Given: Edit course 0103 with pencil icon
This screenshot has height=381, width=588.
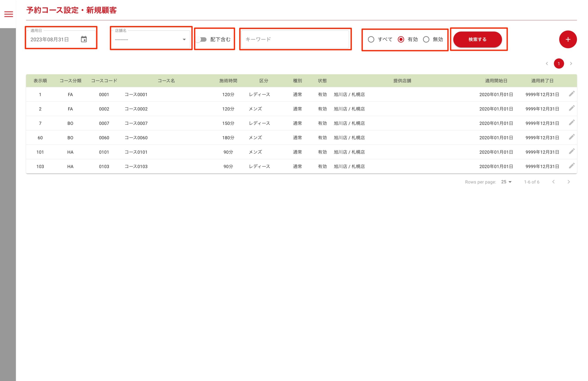Looking at the screenshot, I should [571, 166].
